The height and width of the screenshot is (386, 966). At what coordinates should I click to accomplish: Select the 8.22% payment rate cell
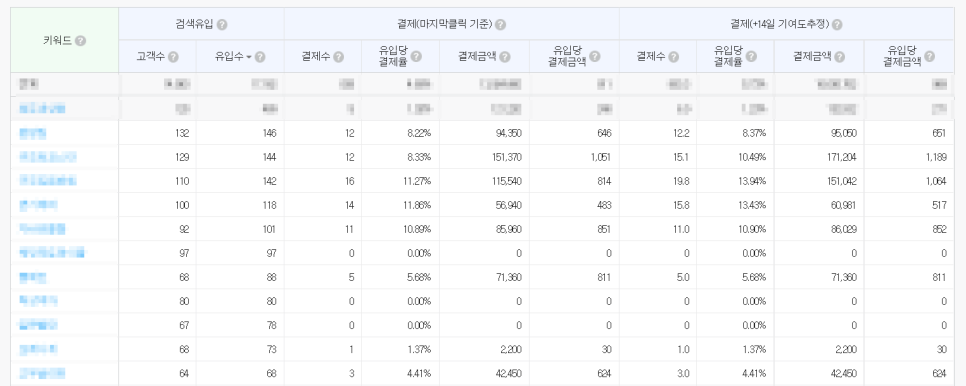(x=400, y=133)
